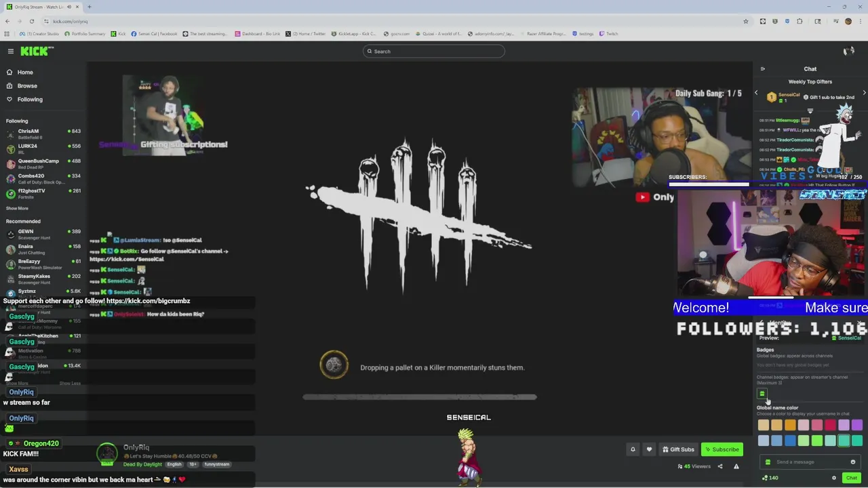The image size is (868, 488).
Task: Open new browser tab
Action: [89, 7]
